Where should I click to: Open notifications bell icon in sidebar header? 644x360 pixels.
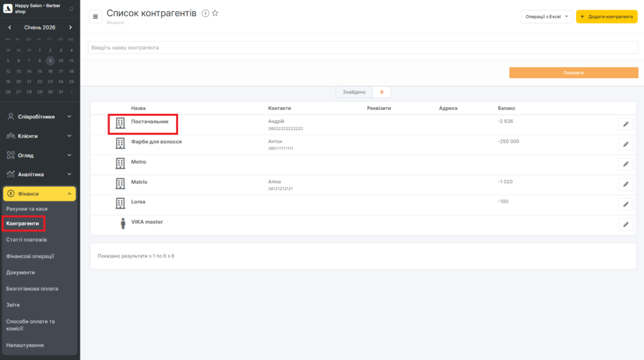click(x=70, y=9)
